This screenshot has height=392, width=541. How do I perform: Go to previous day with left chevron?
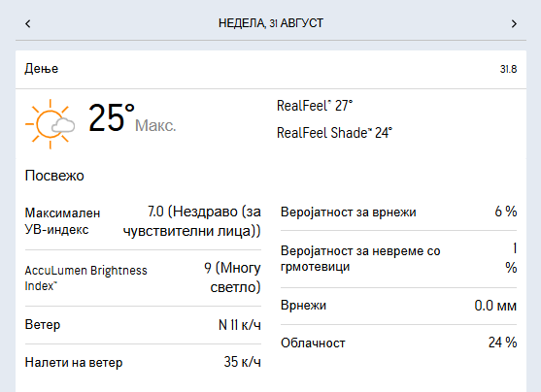pyautogui.click(x=28, y=23)
